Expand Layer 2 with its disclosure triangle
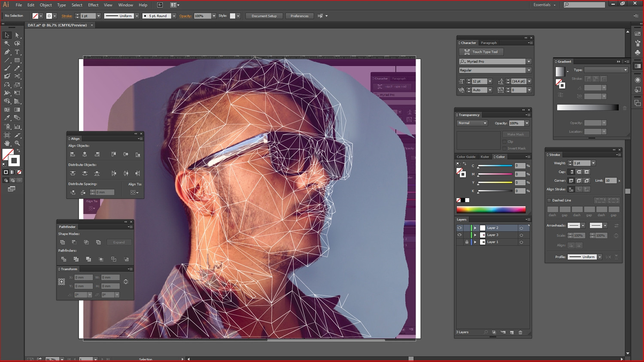The image size is (644, 362). click(475, 228)
